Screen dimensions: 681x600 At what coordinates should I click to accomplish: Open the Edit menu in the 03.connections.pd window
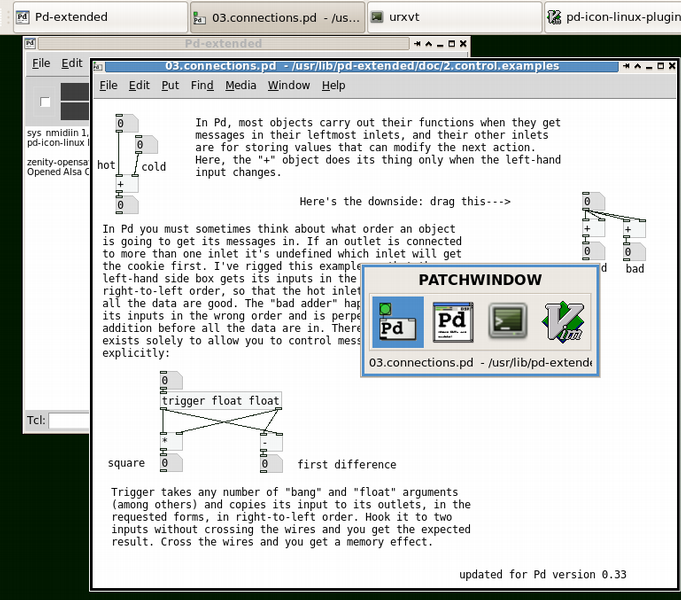click(139, 85)
